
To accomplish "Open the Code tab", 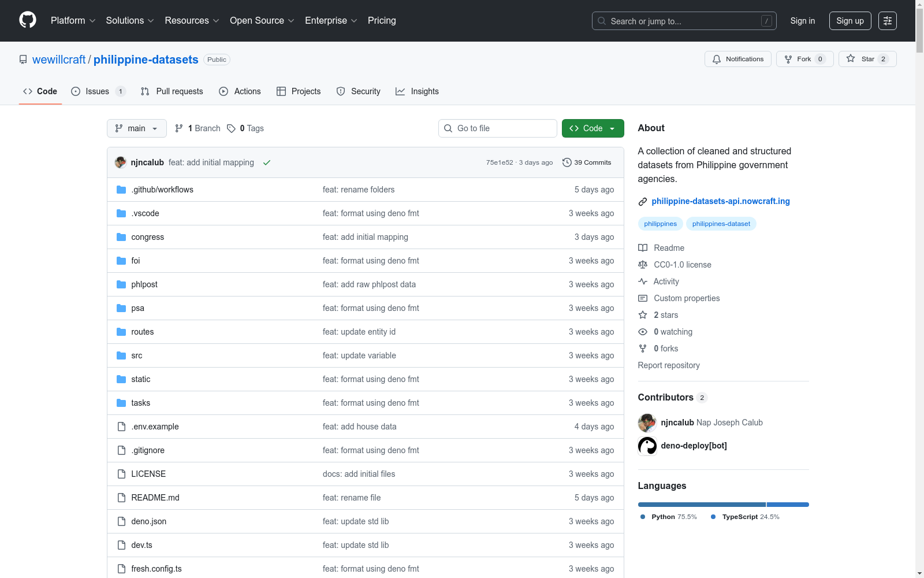I will [x=40, y=91].
